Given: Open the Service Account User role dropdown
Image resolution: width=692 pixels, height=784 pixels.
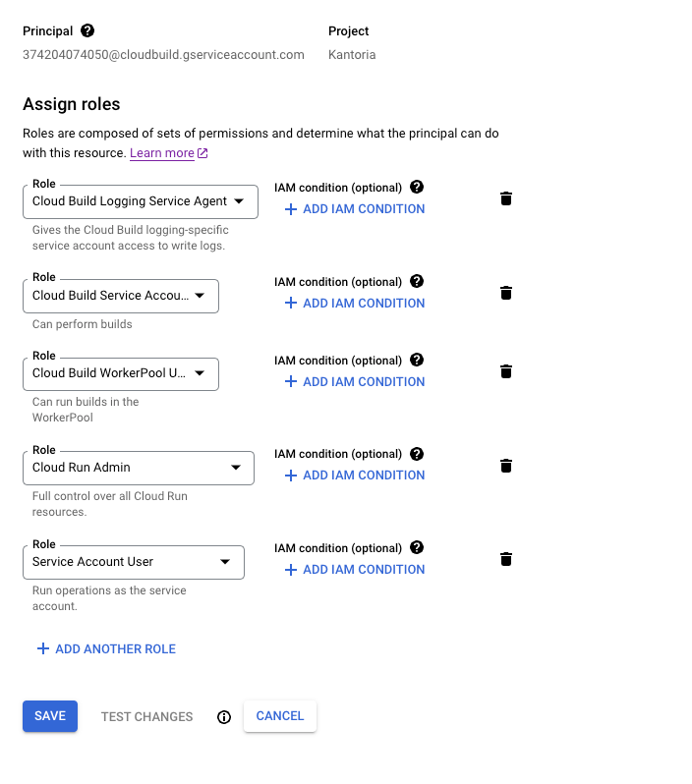Looking at the screenshot, I should tap(133, 562).
